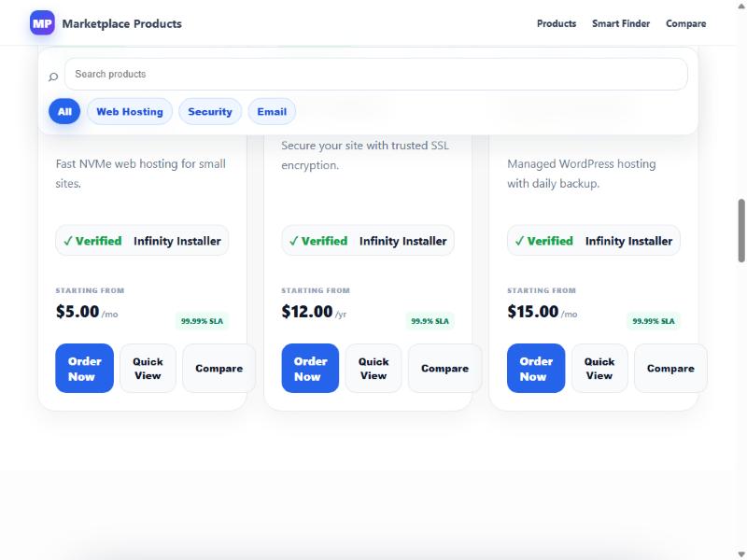Click the scrollbar down arrow
Image resolution: width=747 pixels, height=560 pixels.
[741, 554]
